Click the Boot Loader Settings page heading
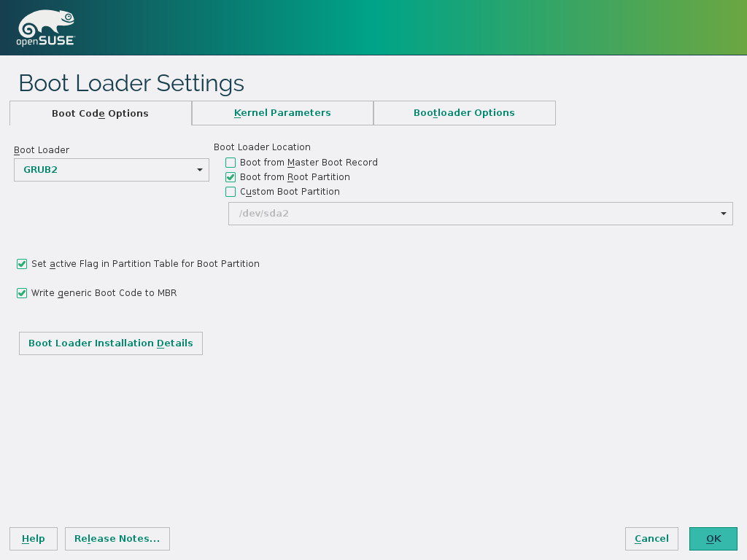 pos(131,83)
